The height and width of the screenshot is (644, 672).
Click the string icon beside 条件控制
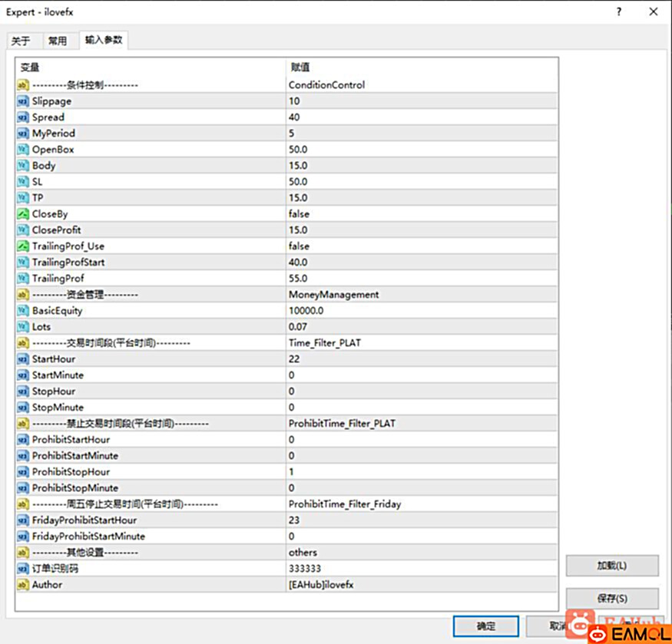[23, 85]
